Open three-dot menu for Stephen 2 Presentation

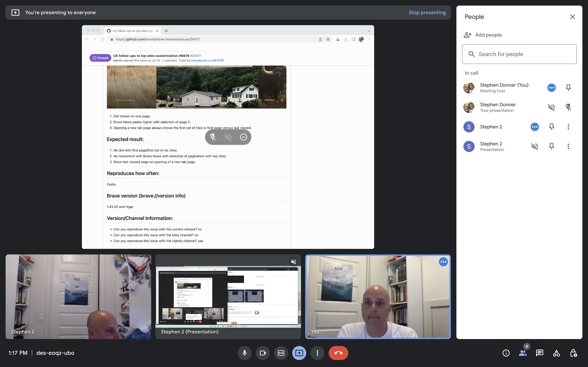click(x=568, y=146)
